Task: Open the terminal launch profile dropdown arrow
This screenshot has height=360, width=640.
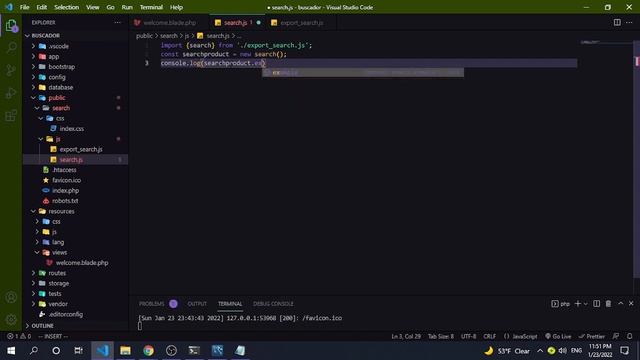Action: pyautogui.click(x=586, y=304)
